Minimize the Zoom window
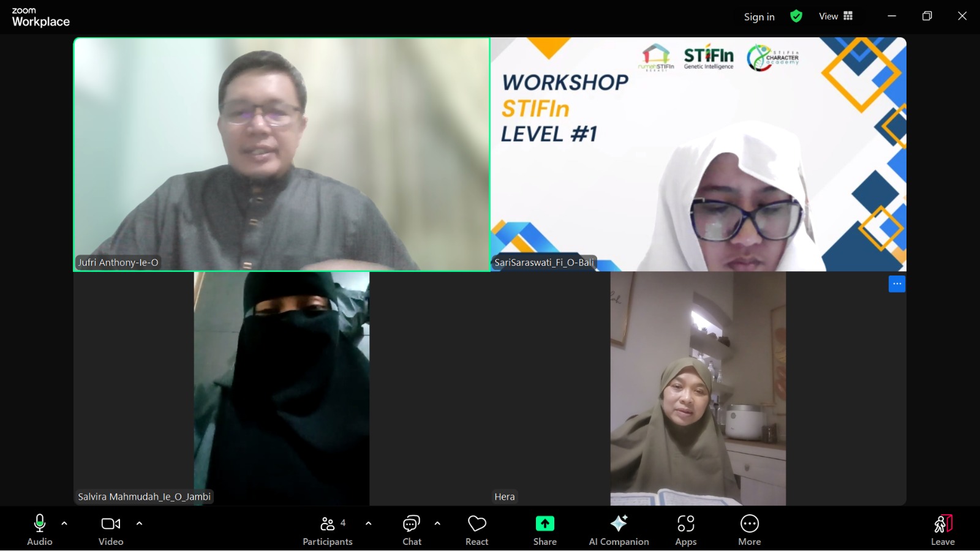The width and height of the screenshot is (980, 551). [892, 17]
